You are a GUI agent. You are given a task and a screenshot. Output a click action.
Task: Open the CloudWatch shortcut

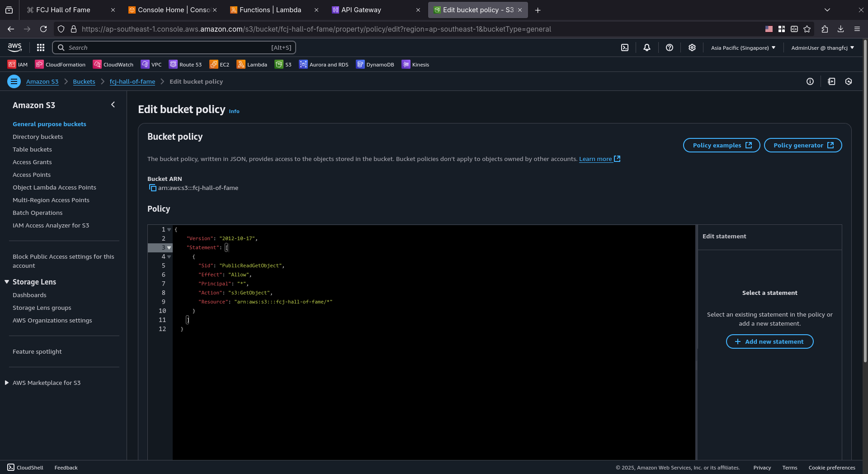(x=113, y=65)
